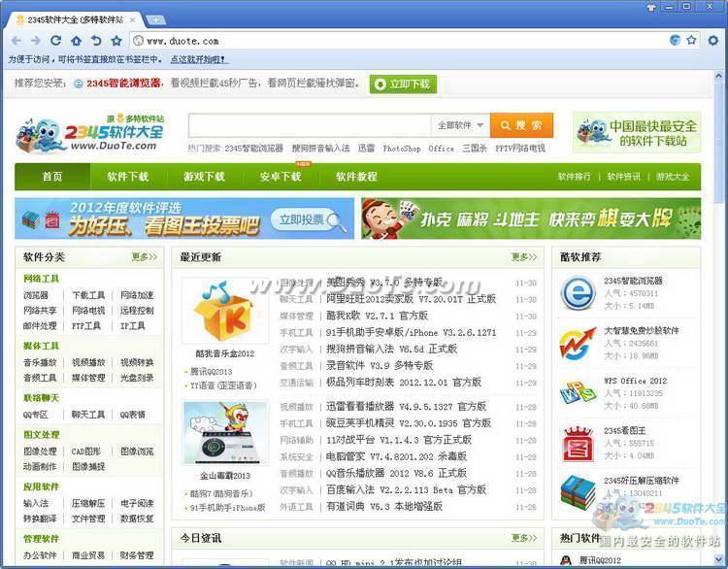Click 更多>> in 今日资讯 panel
This screenshot has height=569, width=728.
point(524,537)
